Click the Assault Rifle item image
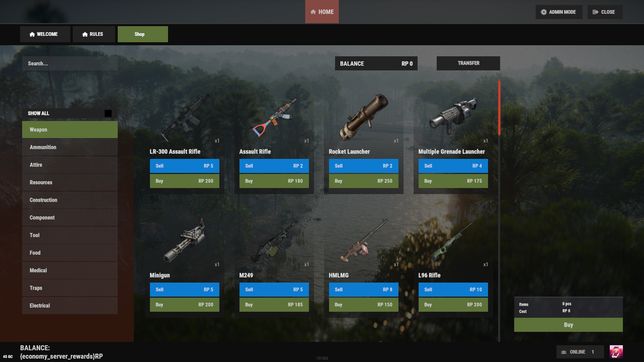 [x=275, y=117]
